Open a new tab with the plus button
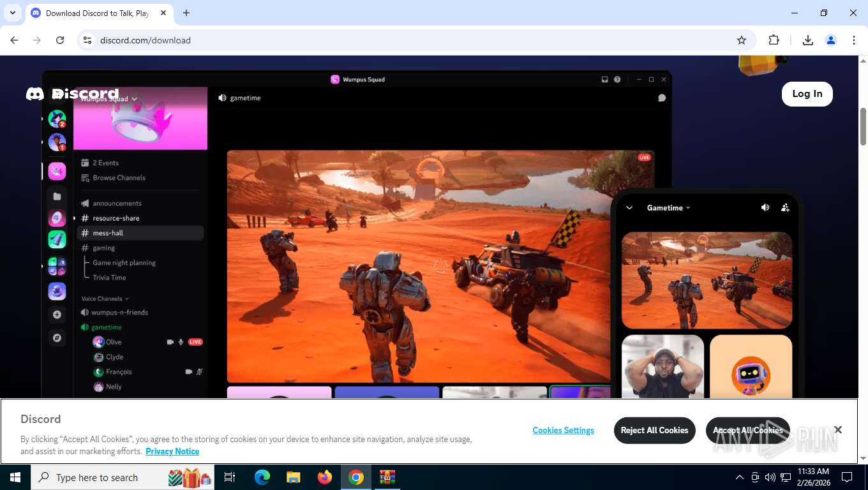This screenshot has width=868, height=490. click(x=186, y=13)
